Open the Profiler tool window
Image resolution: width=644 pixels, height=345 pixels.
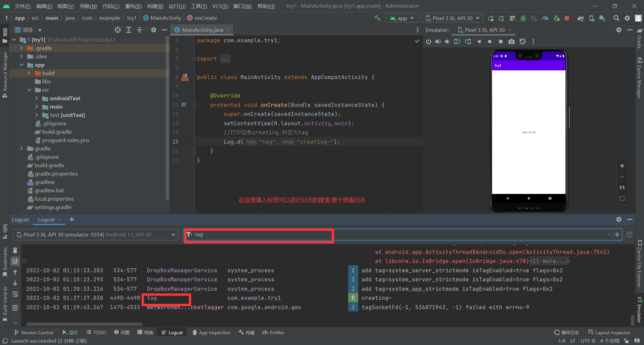click(x=273, y=333)
